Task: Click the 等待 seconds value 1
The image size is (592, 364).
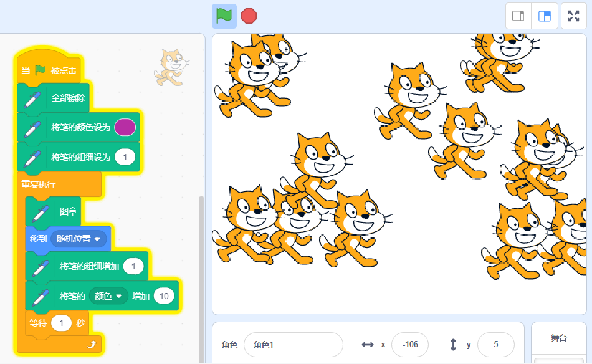Action: coord(62,323)
